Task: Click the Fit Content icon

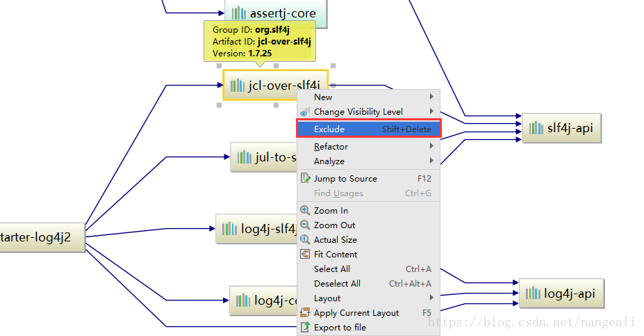Action: (305, 254)
